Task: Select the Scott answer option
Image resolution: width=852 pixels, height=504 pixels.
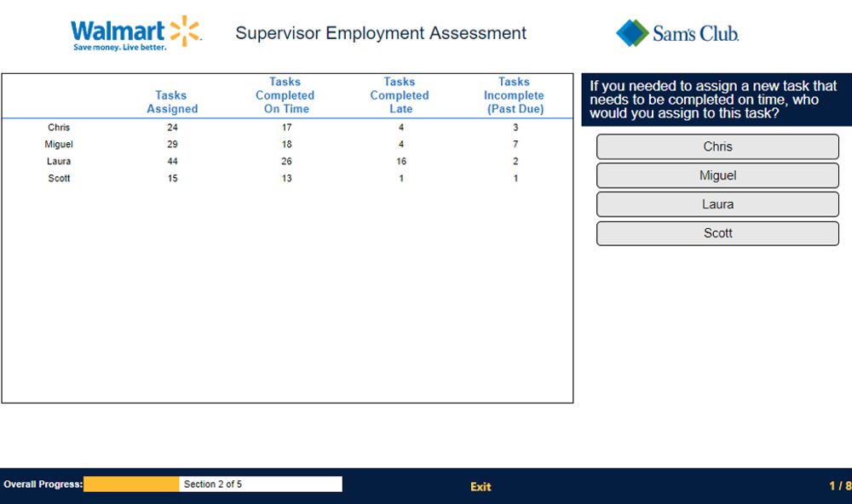Action: (x=717, y=233)
